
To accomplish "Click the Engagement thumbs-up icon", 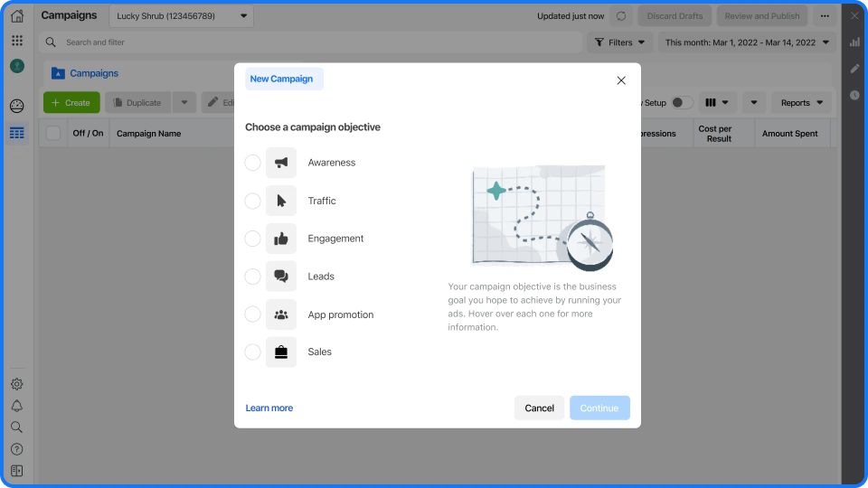I will [x=281, y=239].
